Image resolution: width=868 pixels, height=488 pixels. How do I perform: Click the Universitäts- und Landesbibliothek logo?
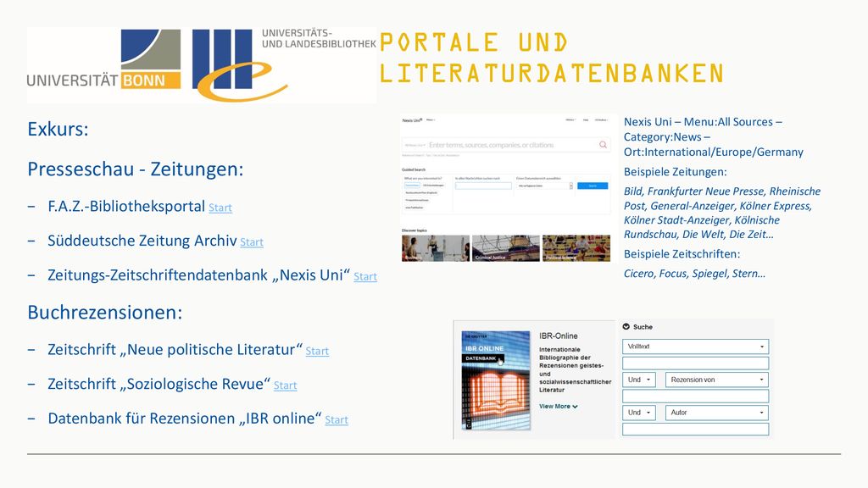point(284,65)
